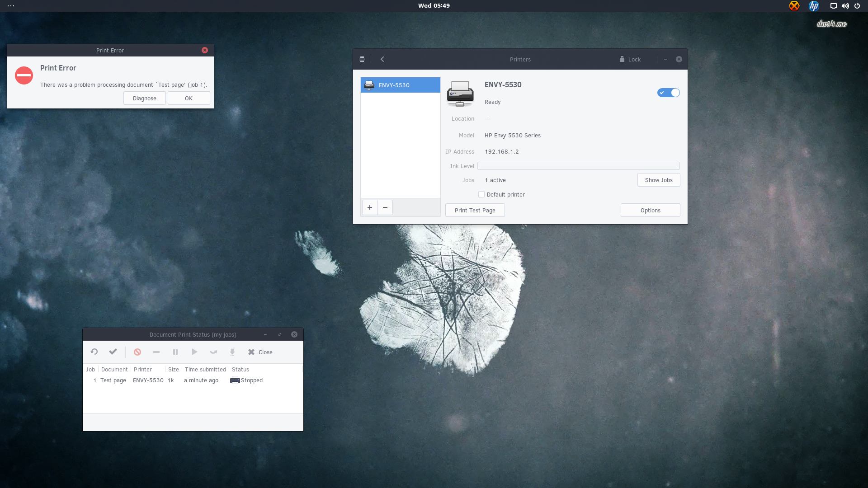Viewport: 868px width, 488px height.
Task: Click the printer icon beside Stopped status
Action: (x=235, y=380)
